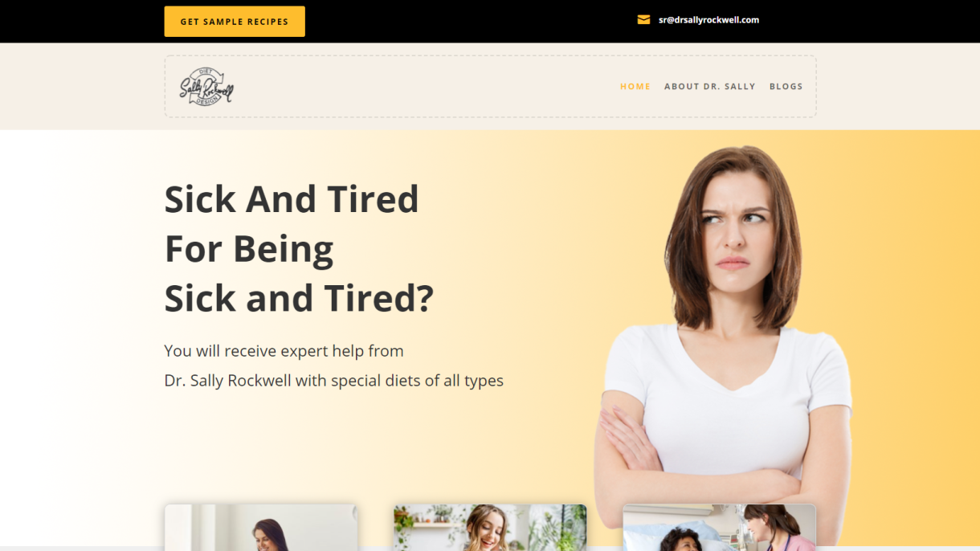Click the 'Sick And Tired' first heading line
The height and width of the screenshot is (551, 980).
(x=292, y=199)
